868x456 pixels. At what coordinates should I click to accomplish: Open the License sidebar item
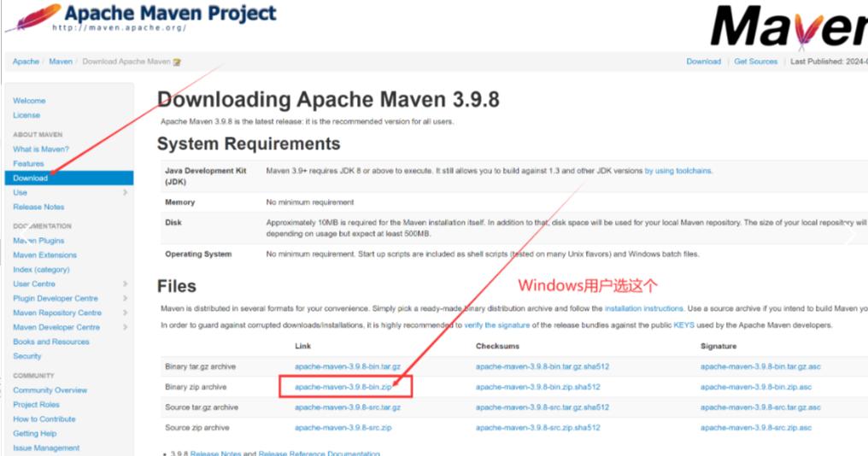click(26, 115)
